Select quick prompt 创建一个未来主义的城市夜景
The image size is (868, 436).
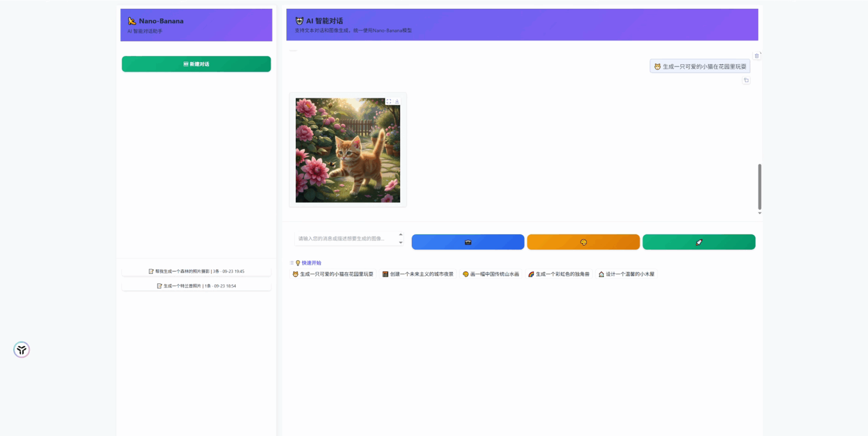point(418,274)
